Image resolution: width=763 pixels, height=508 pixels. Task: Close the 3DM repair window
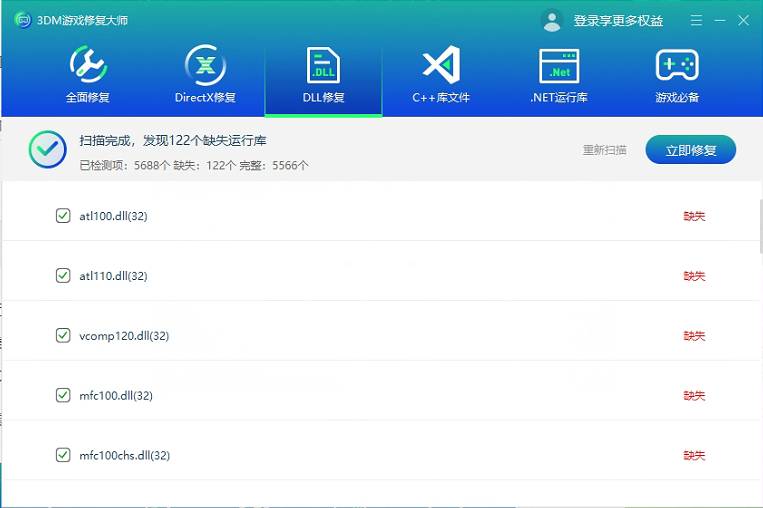click(x=743, y=20)
